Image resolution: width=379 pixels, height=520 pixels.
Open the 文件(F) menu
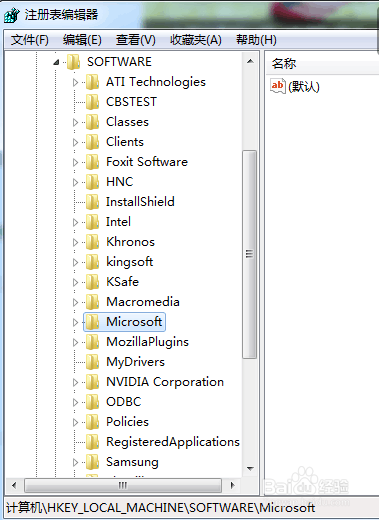[x=30, y=40]
